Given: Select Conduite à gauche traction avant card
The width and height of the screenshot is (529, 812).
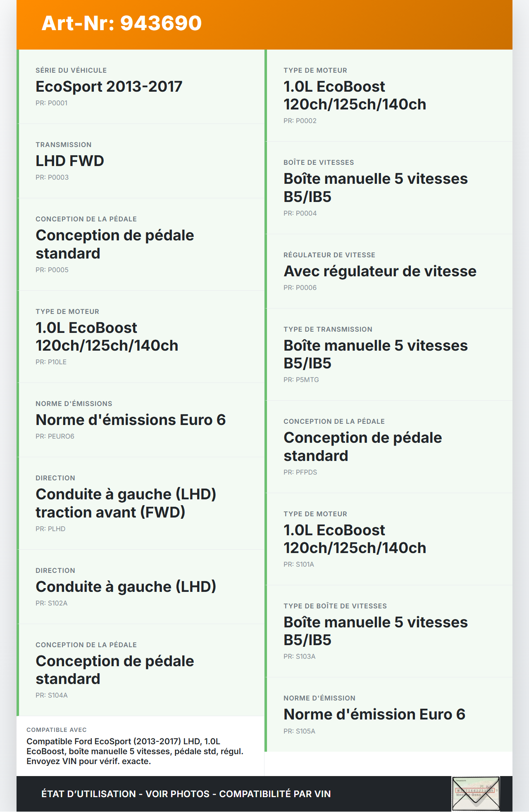Looking at the screenshot, I should click(141, 503).
